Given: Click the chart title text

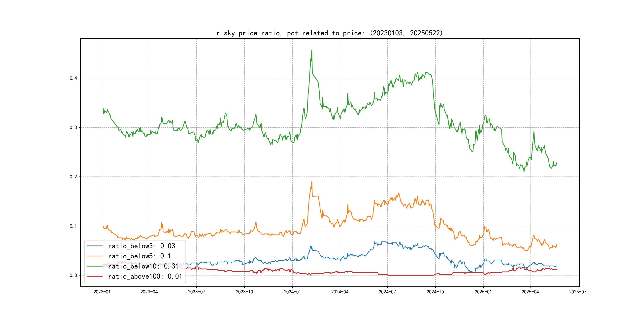Looking at the screenshot, I should click(x=329, y=33).
